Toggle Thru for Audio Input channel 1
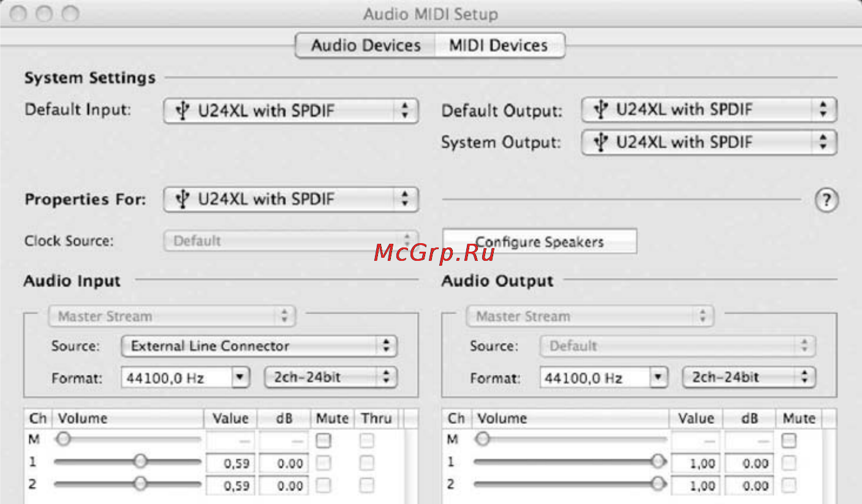The width and height of the screenshot is (862, 504). click(x=366, y=462)
